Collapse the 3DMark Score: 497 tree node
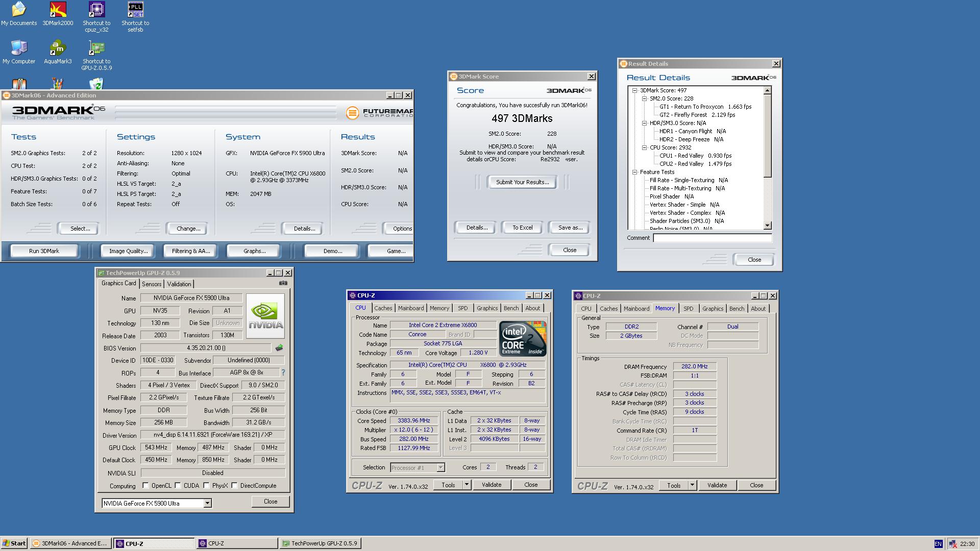 [635, 90]
